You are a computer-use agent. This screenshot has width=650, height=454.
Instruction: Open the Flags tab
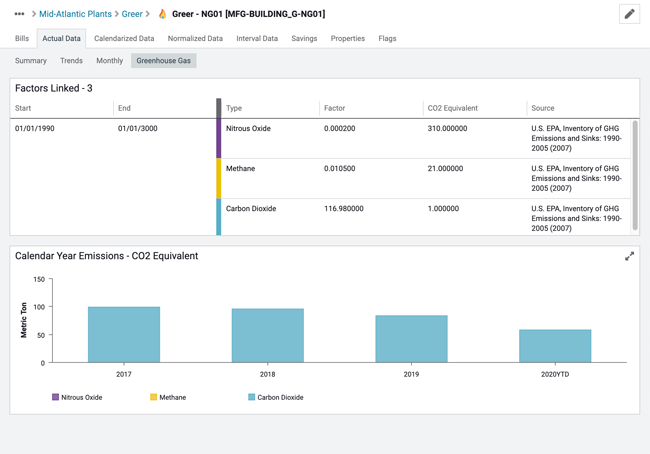pos(387,38)
